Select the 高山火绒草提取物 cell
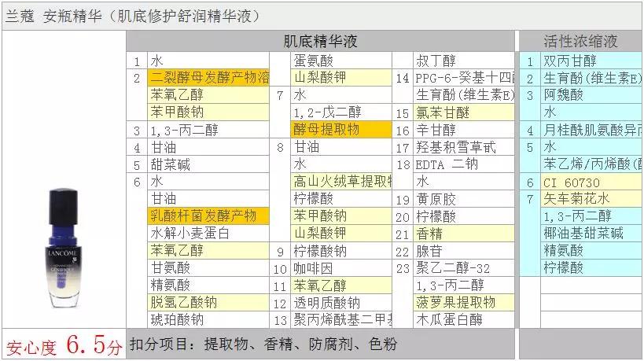The height and width of the screenshot is (361, 644). 341,181
